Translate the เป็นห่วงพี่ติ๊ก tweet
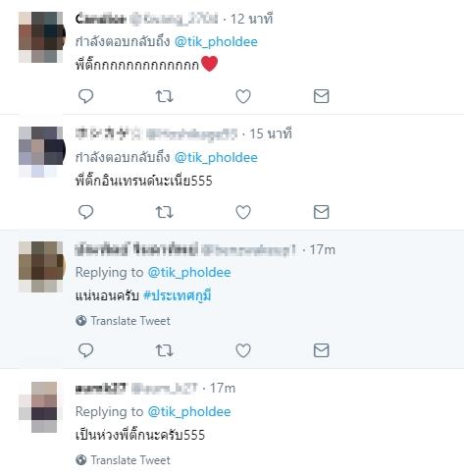 [x=123, y=460]
